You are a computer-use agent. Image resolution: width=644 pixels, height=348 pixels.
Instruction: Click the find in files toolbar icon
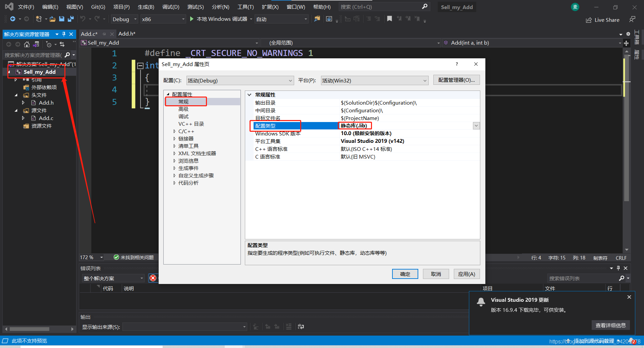click(317, 19)
